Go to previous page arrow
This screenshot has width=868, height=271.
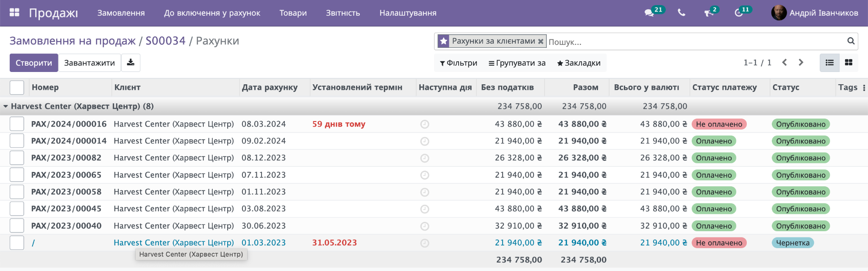click(785, 62)
